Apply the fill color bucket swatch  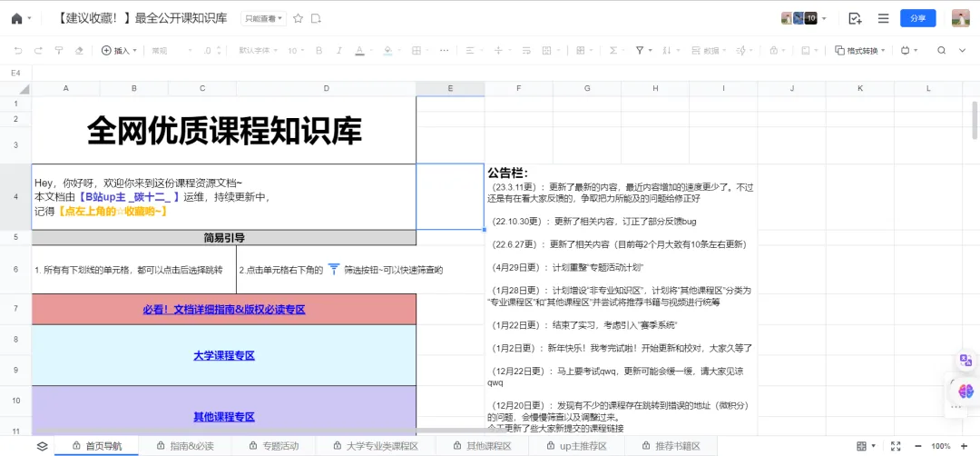click(x=387, y=51)
